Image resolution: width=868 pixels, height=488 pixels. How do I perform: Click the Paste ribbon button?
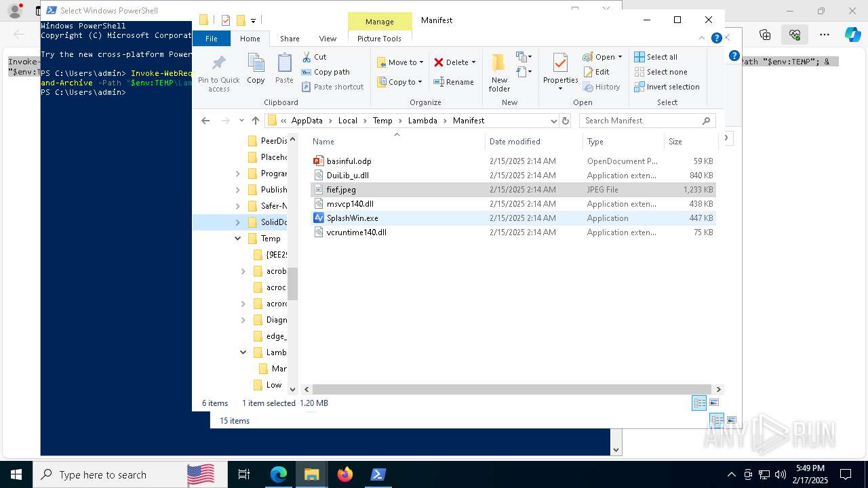click(x=284, y=69)
